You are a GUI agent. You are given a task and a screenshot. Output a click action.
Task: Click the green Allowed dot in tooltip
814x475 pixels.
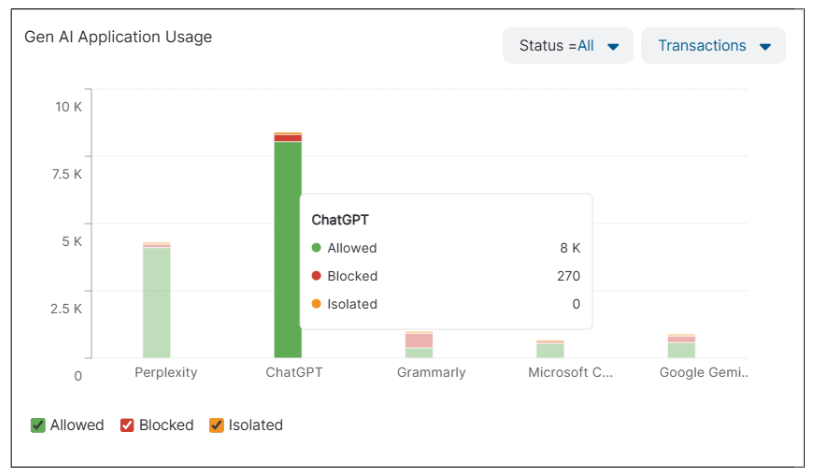[317, 248]
